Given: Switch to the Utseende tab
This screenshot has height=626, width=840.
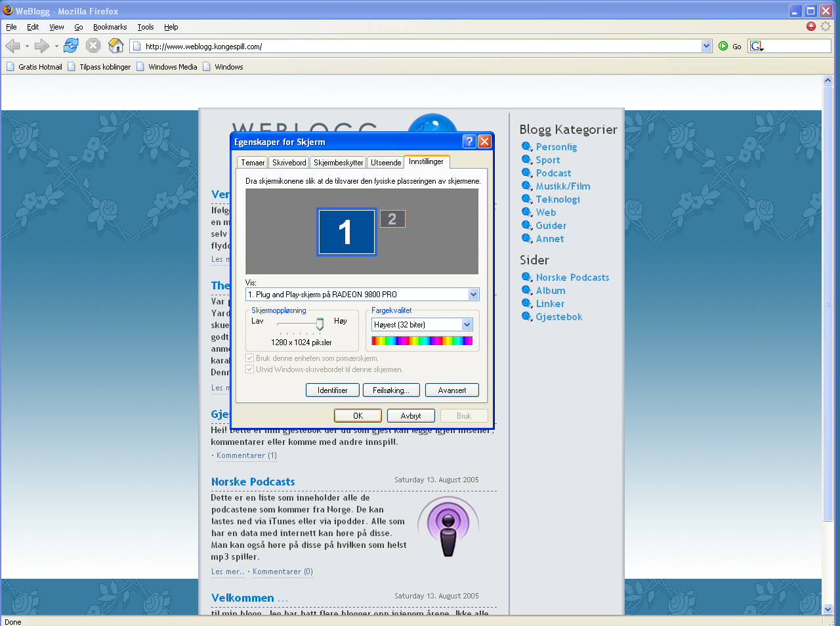Looking at the screenshot, I should [x=386, y=163].
